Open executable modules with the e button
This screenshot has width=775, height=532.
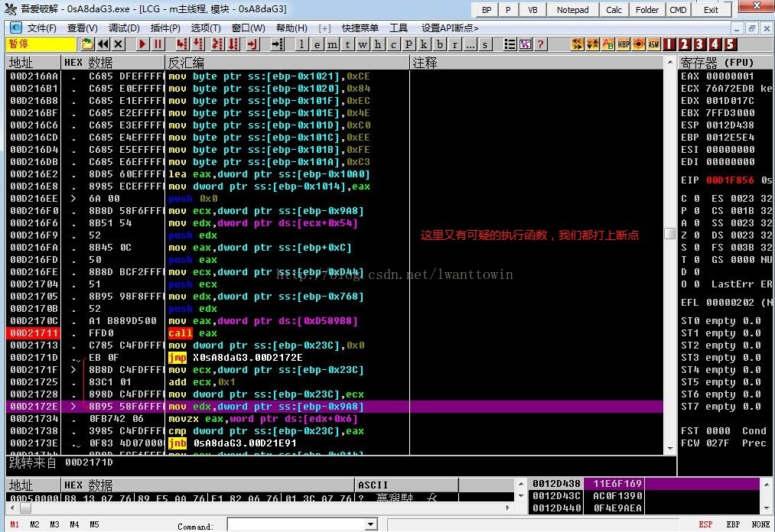coord(317,44)
